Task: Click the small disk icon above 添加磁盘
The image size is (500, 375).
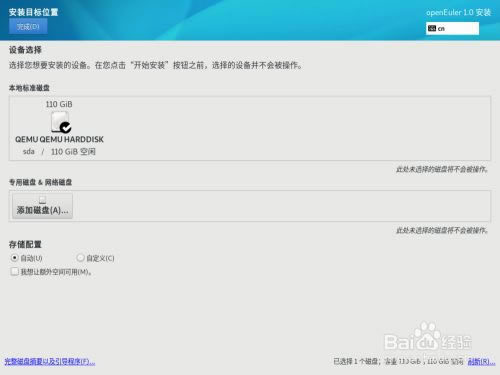Action: tap(42, 200)
